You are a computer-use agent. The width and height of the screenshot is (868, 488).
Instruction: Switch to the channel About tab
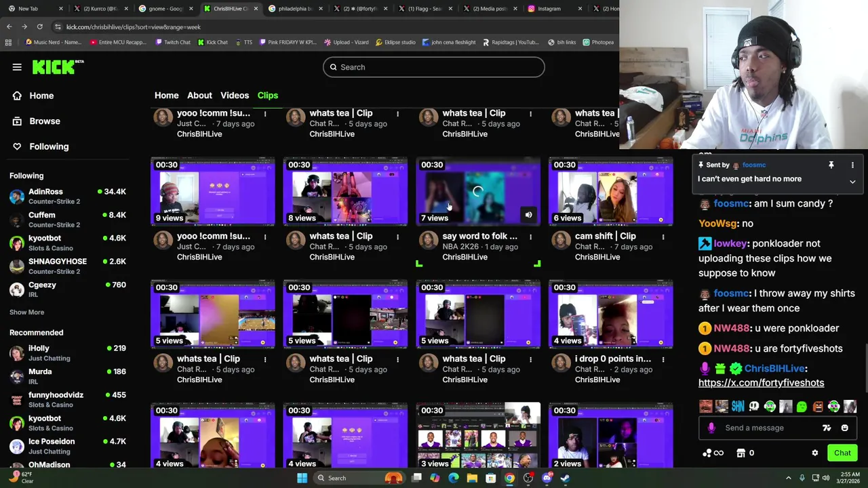(199, 96)
